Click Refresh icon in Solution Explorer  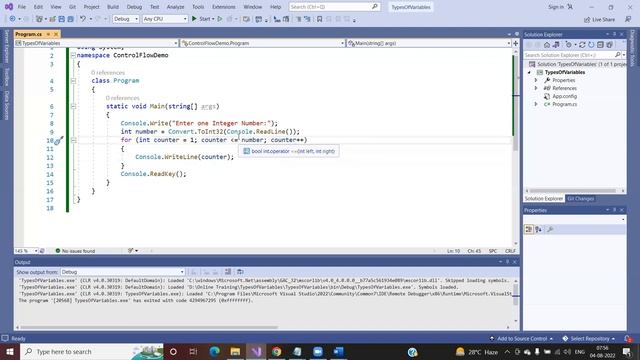tap(591, 45)
